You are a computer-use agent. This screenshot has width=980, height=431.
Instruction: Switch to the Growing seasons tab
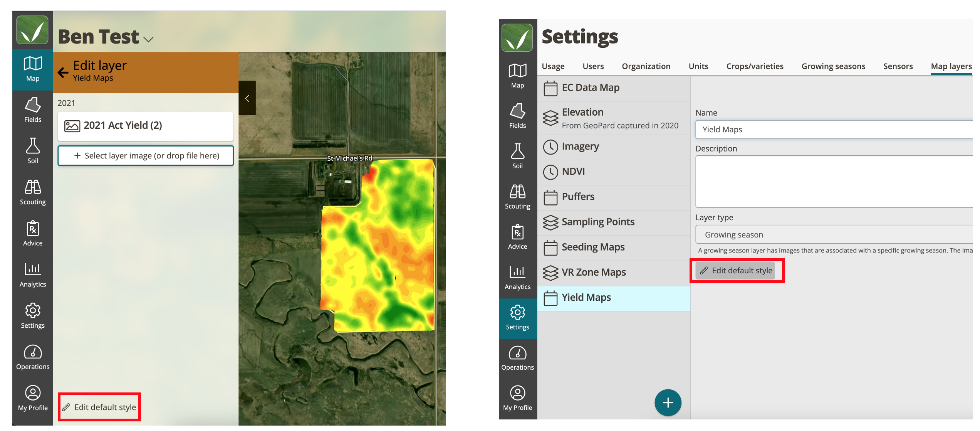(x=833, y=66)
